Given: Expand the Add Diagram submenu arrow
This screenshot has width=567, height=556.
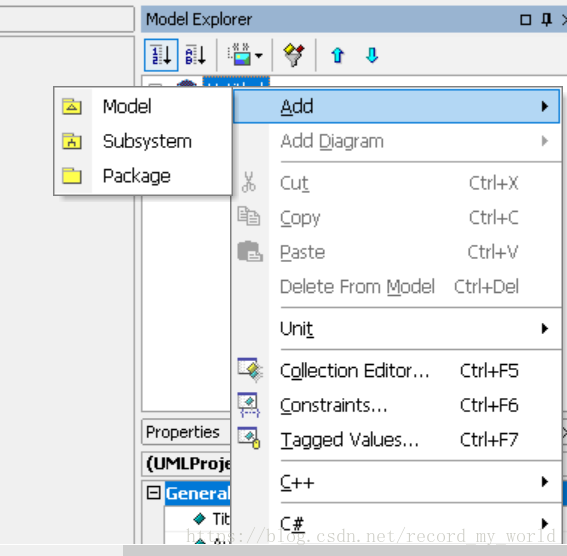Looking at the screenshot, I should [x=545, y=141].
